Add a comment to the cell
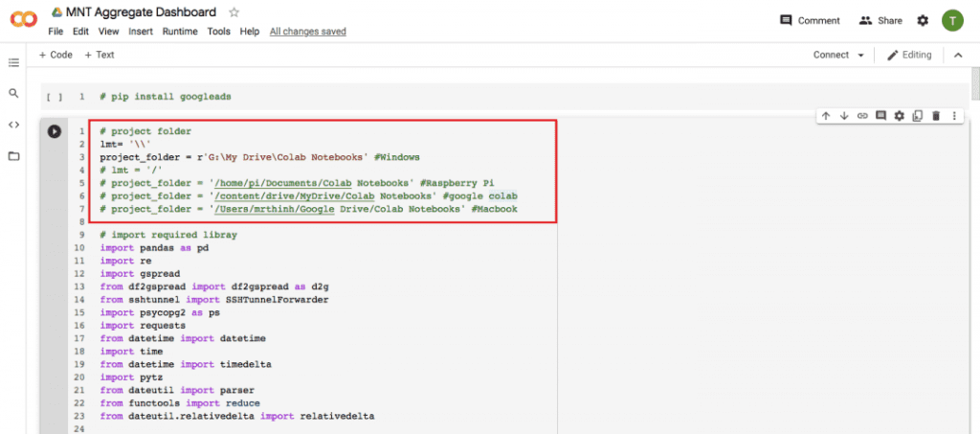The width and height of the screenshot is (980, 434). pos(880,116)
